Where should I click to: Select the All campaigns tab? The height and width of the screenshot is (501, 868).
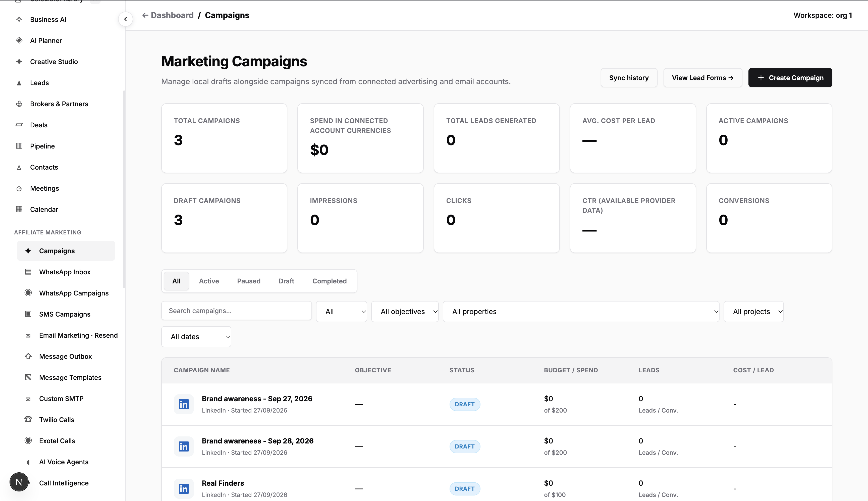point(176,281)
